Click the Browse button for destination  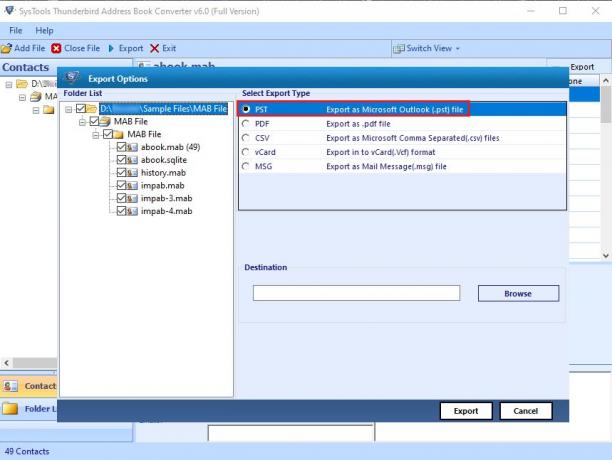coord(518,293)
